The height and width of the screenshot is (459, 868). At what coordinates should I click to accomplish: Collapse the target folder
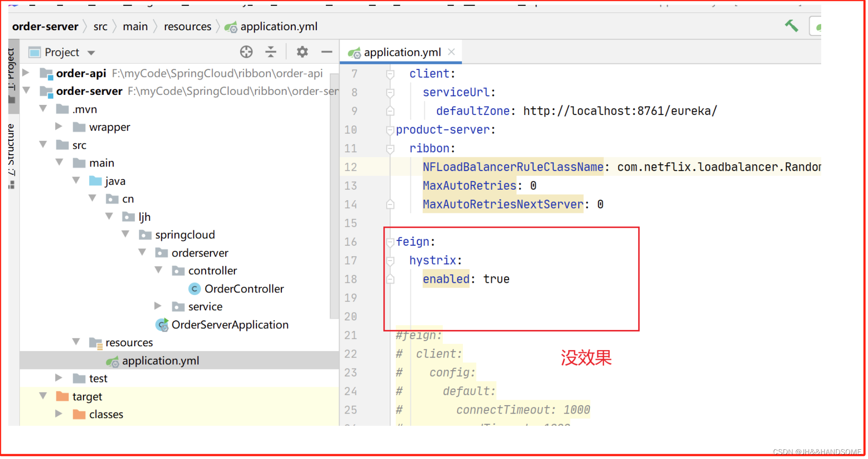click(43, 396)
